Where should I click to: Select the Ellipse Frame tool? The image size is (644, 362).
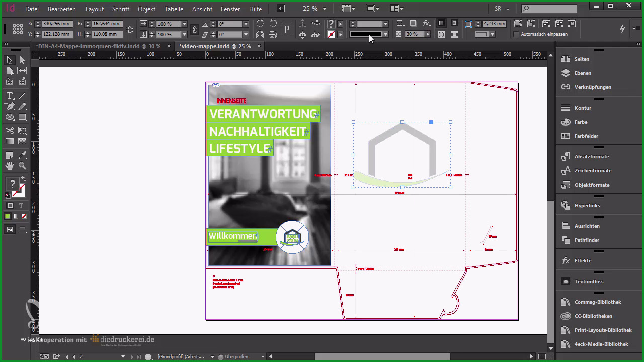tap(10, 117)
